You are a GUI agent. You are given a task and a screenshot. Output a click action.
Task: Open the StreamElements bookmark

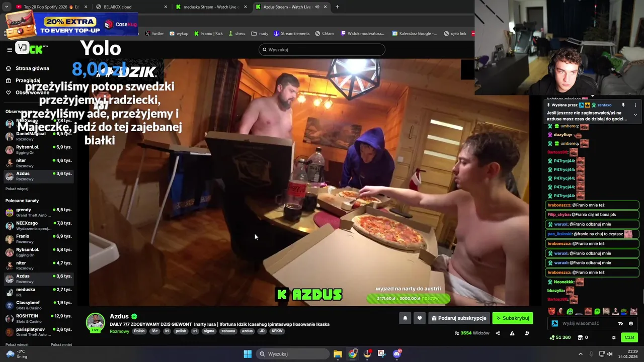pos(291,33)
